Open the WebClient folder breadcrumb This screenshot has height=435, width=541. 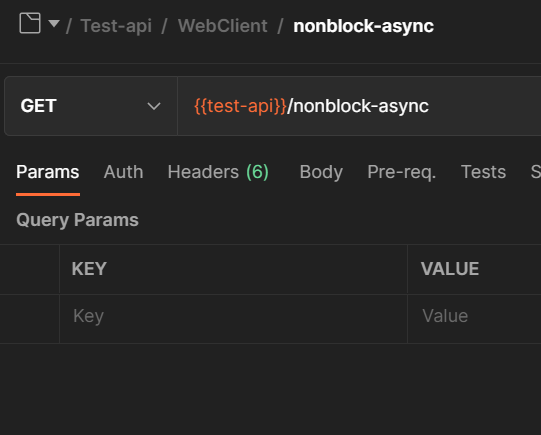click(x=223, y=26)
